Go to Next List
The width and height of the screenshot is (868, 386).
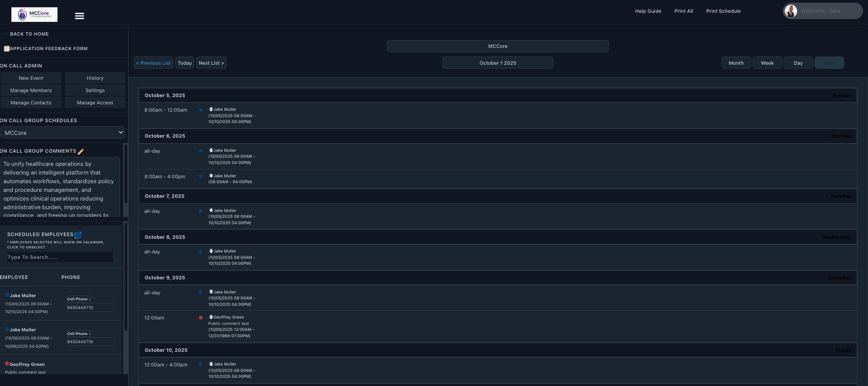tap(211, 63)
